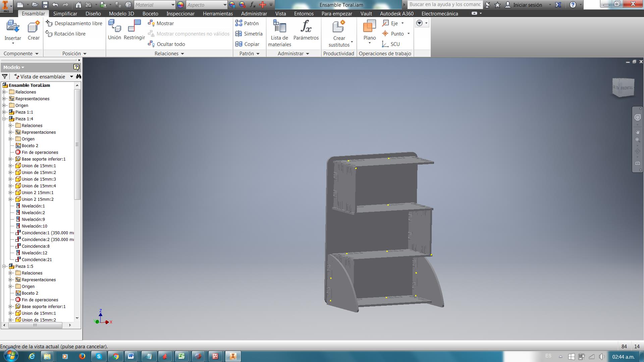This screenshot has width=644, height=362.
Task: Collapse the Pieza 1:4 tree node
Action: (x=4, y=119)
